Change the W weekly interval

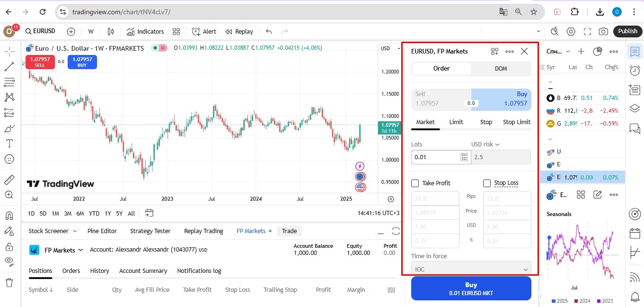pyautogui.click(x=91, y=31)
